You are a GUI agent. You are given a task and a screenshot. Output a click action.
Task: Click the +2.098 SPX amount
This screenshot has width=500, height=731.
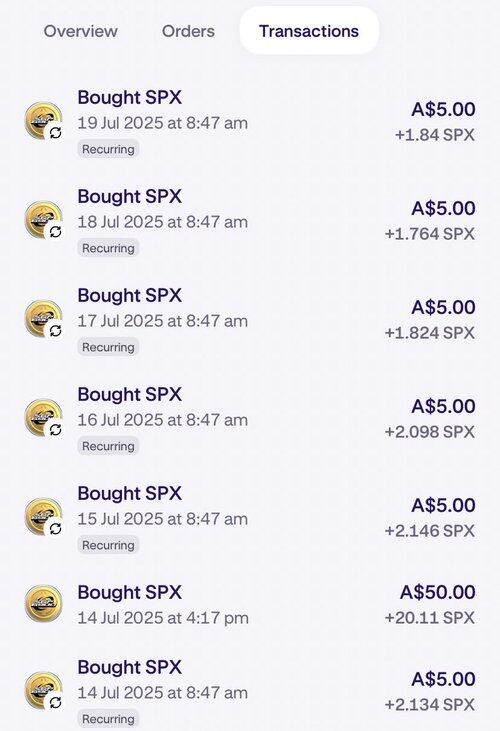430,432
